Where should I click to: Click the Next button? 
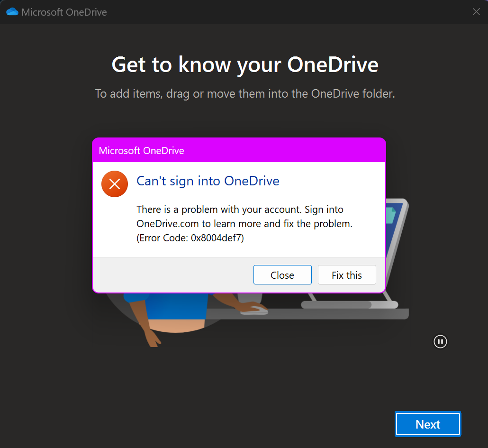[428, 424]
